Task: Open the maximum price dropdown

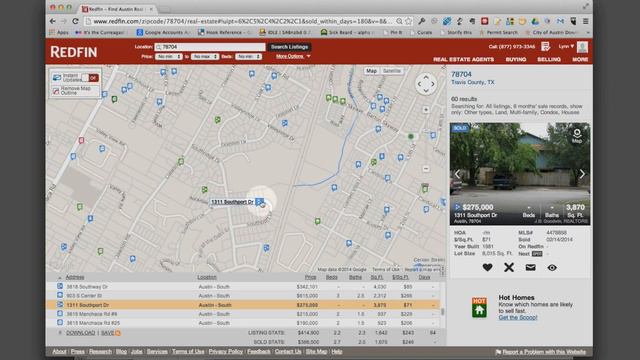Action: pos(205,57)
